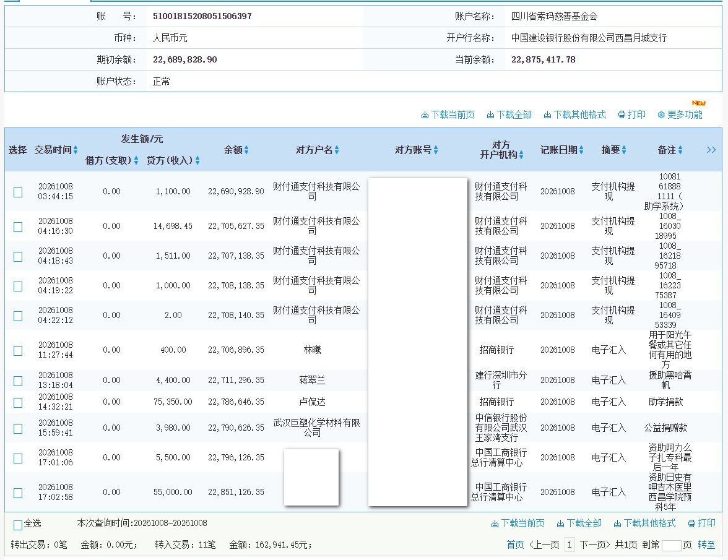Check the 04:19:22 transaction row checkbox

point(18,286)
